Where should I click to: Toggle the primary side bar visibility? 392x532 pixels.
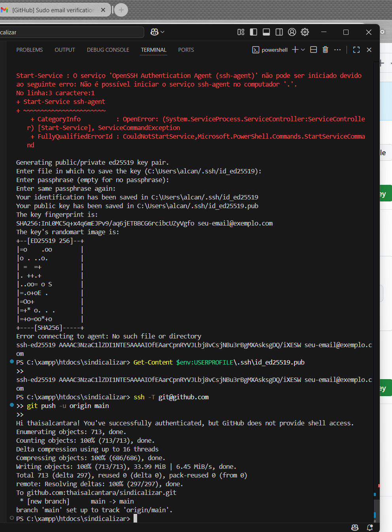pos(254,32)
